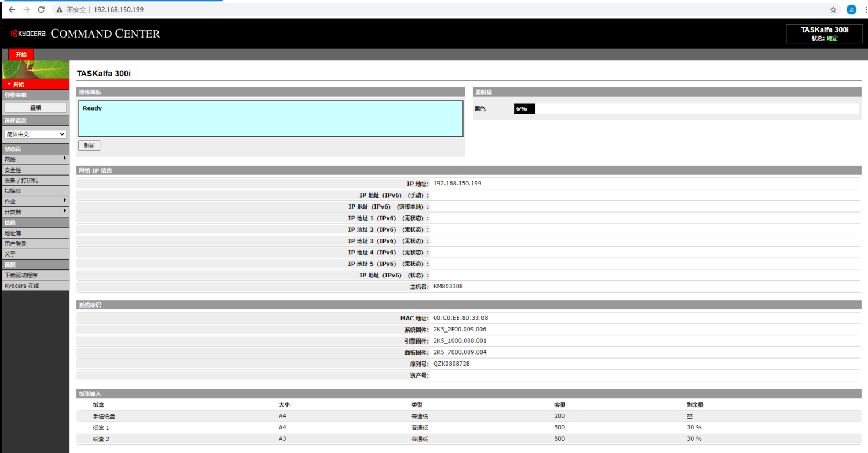
Task: Click the Ready operation panel display
Action: pos(271,119)
